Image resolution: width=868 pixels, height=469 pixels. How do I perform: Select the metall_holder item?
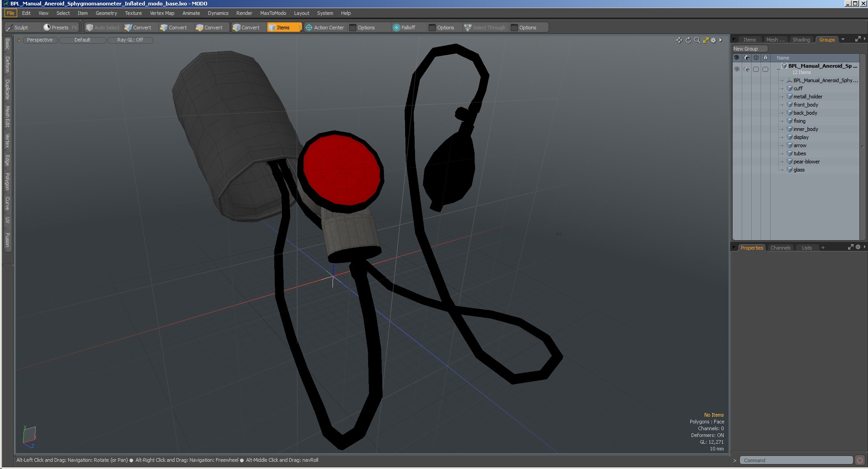pos(808,97)
